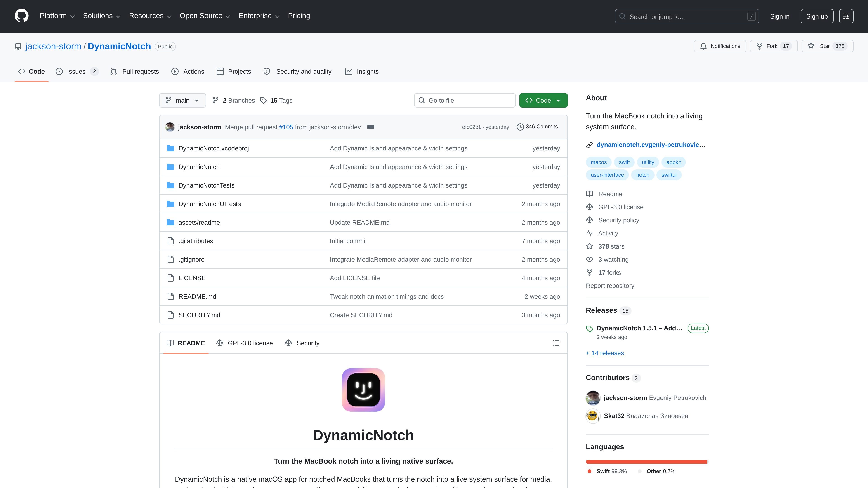868x488 pixels.
Task: Click the 378 stars star icon
Action: (x=589, y=246)
